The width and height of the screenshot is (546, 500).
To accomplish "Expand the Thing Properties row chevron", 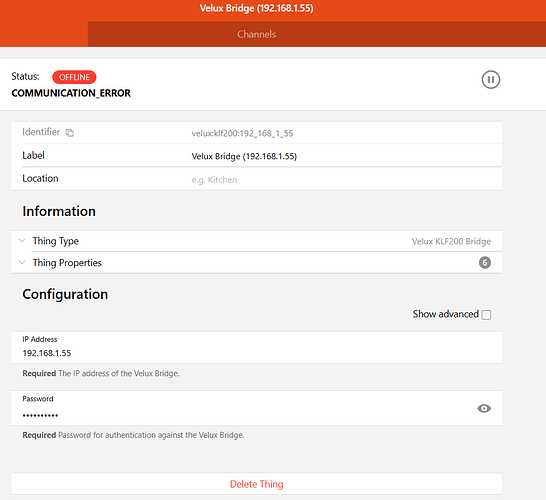I will click(x=22, y=262).
